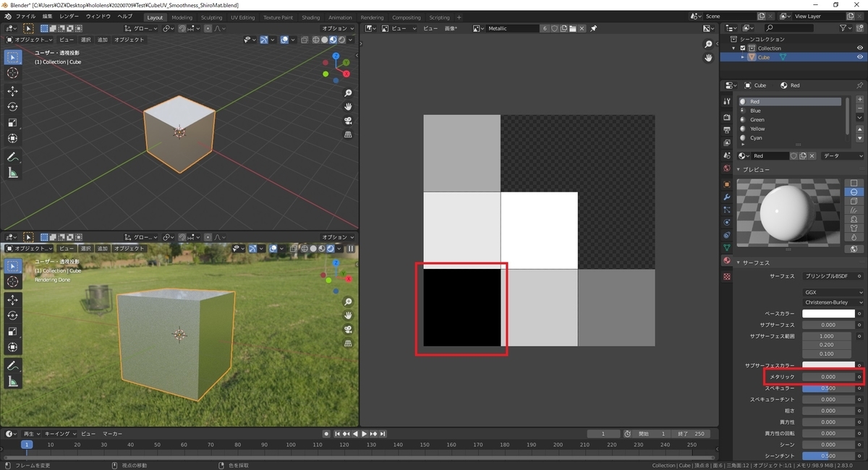This screenshot has height=470, width=868.
Task: Open the GGX distribution dropdown
Action: [833, 292]
